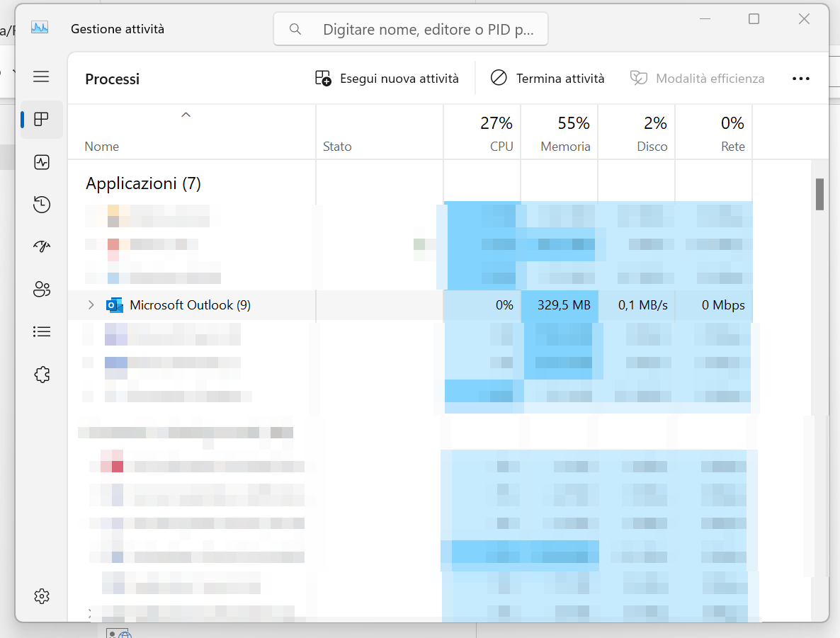Click Esegui nuova attività button

pyautogui.click(x=387, y=78)
